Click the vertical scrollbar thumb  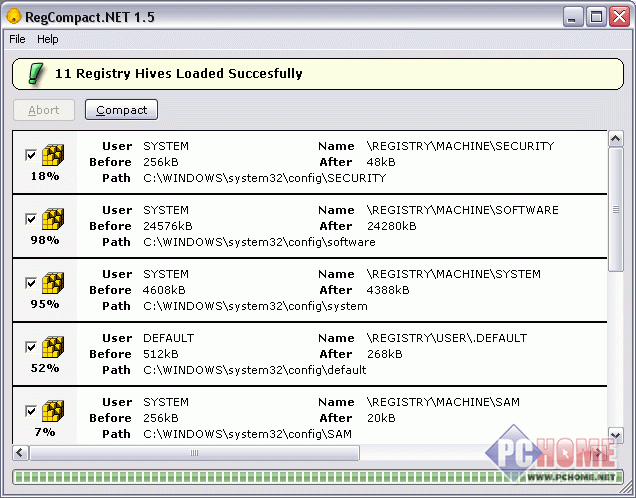coord(616,210)
